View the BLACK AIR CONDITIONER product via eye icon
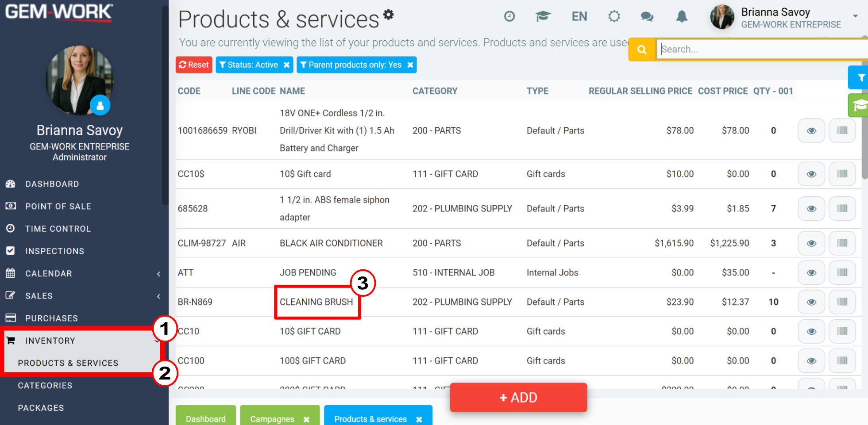Image resolution: width=868 pixels, height=425 pixels. (x=811, y=243)
